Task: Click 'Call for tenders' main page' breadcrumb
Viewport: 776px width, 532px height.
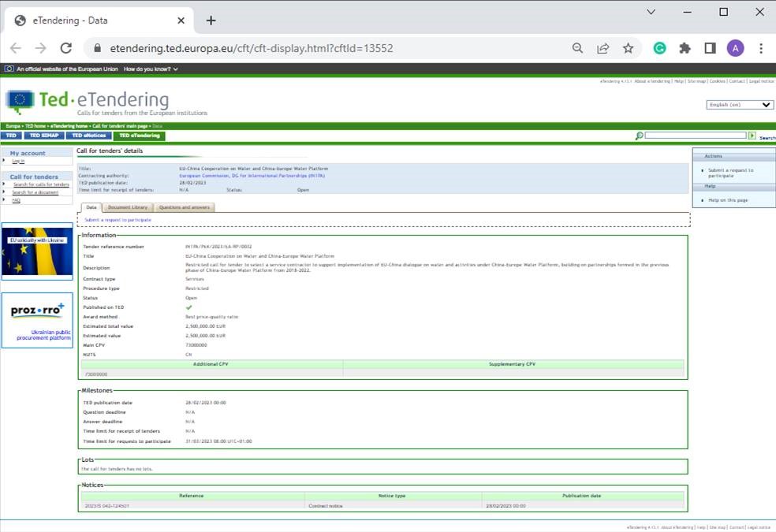Action: [x=120, y=126]
